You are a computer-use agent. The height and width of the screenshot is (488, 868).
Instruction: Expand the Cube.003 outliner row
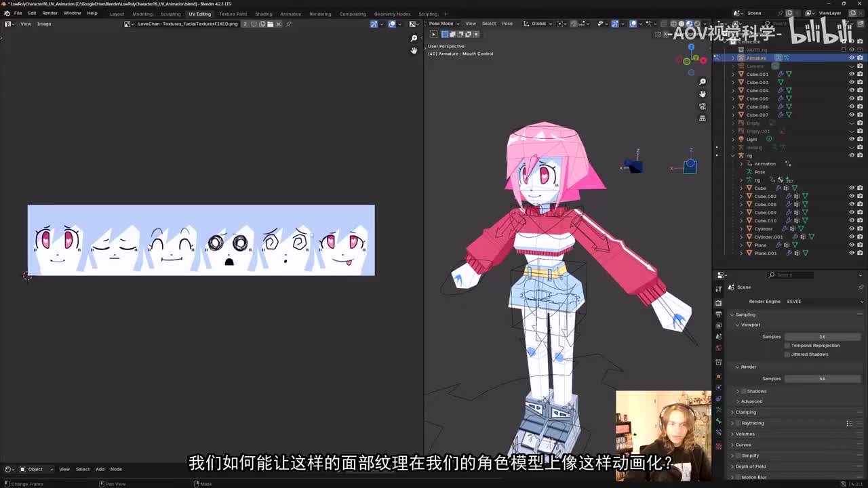tap(733, 82)
